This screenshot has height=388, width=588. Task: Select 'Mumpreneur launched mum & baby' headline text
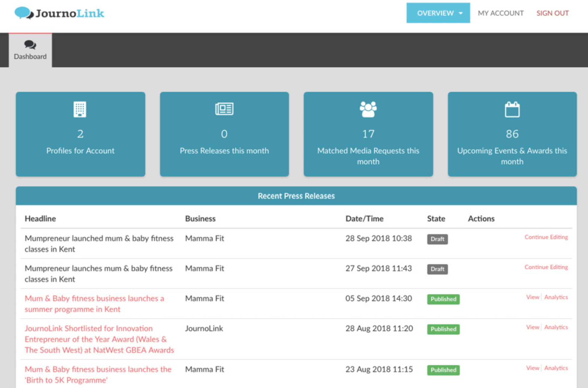[99, 244]
